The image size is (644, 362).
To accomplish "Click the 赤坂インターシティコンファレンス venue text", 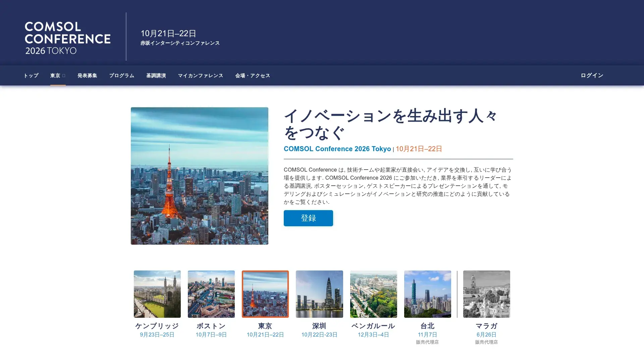I will pos(180,43).
